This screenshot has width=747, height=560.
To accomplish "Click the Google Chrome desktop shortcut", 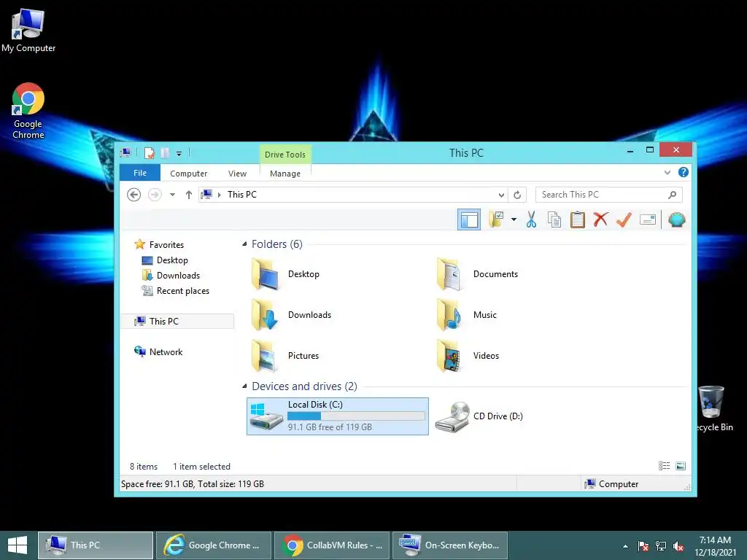I will [28, 111].
